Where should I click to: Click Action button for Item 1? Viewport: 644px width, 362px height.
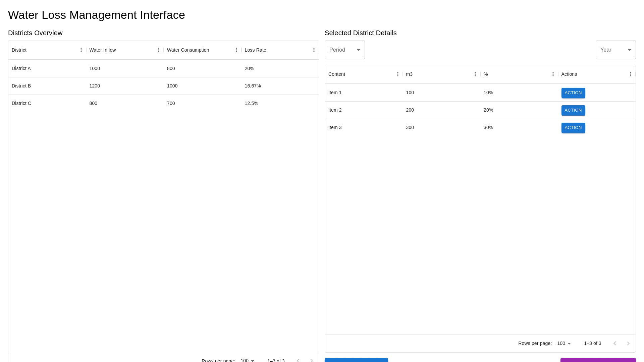pos(573,93)
